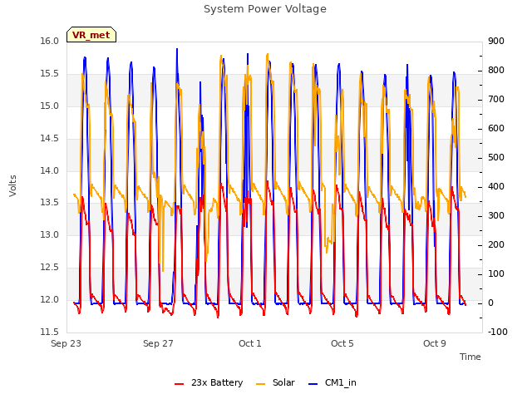
Task: Click the 12.5 left axis value
Action: 50,268
